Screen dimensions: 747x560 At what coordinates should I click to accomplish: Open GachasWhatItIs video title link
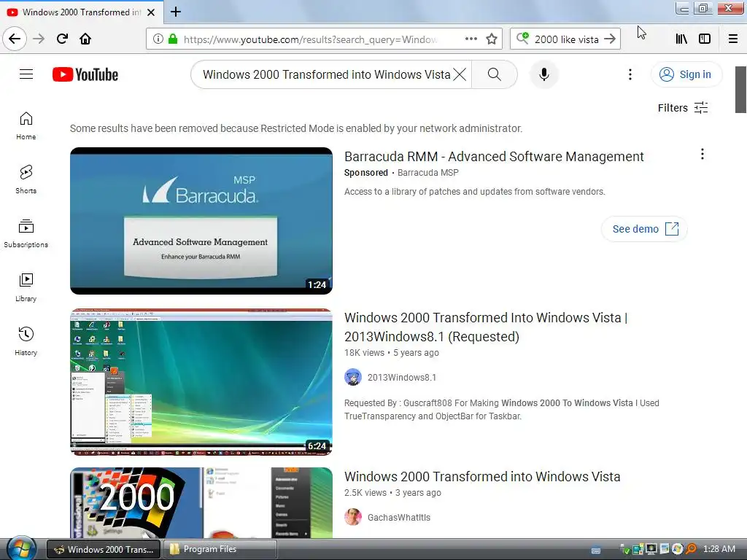point(482,477)
